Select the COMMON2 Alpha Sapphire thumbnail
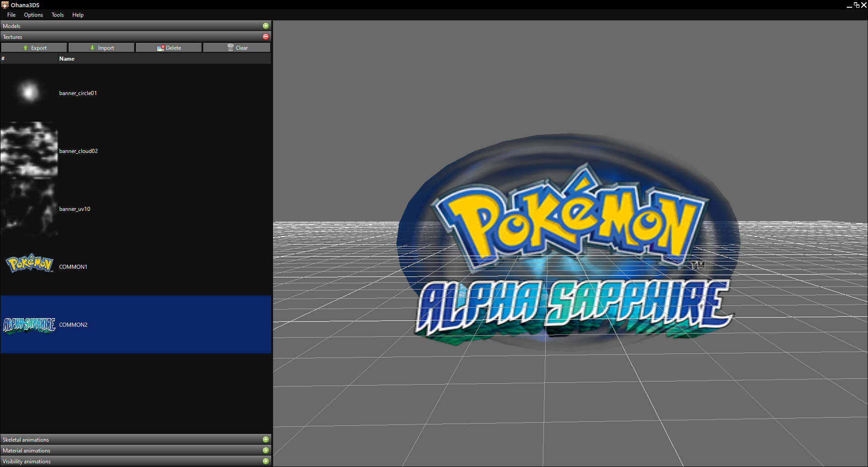 click(x=29, y=325)
